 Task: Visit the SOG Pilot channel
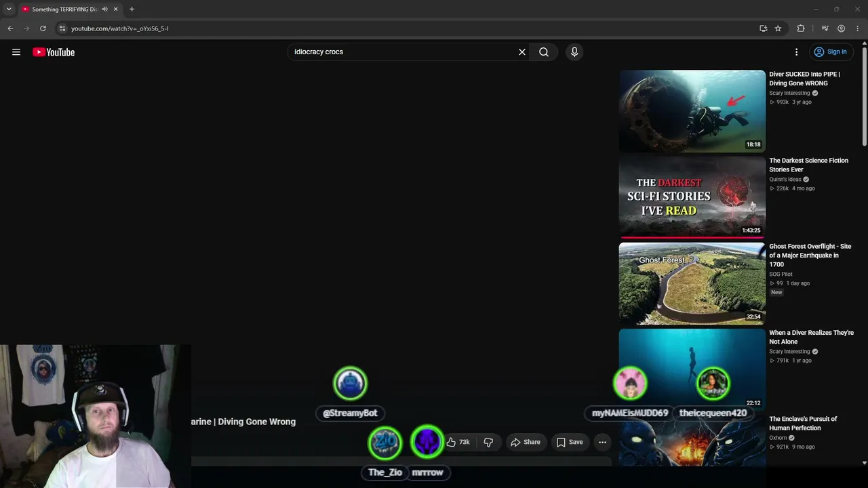[781, 274]
